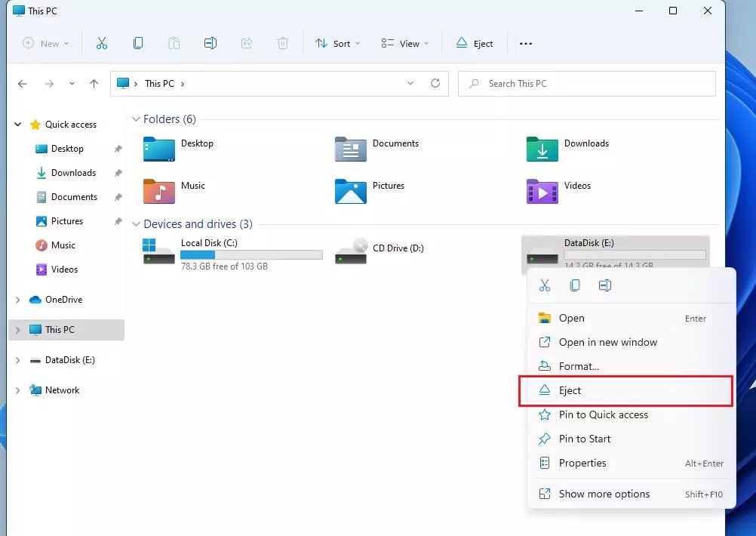Click the Rename icon in context menu
Image resolution: width=756 pixels, height=536 pixels.
(x=604, y=285)
